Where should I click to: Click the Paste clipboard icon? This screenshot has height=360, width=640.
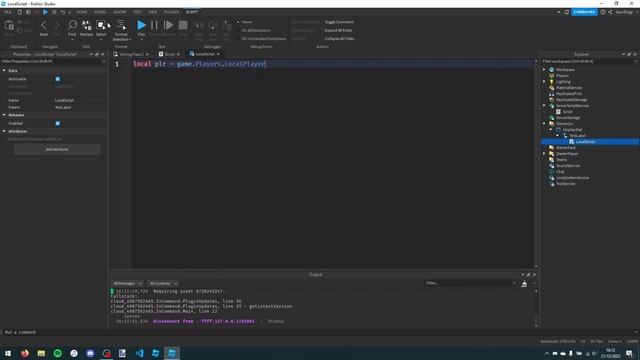(9, 25)
